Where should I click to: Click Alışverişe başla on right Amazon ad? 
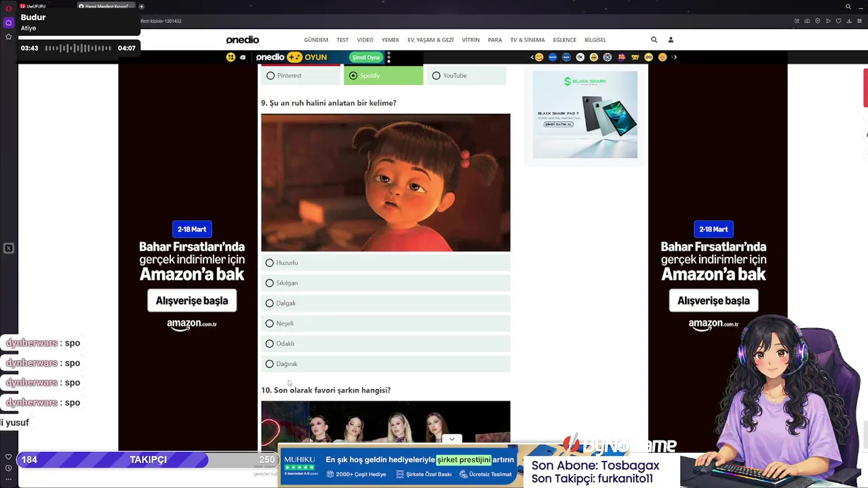(x=713, y=300)
